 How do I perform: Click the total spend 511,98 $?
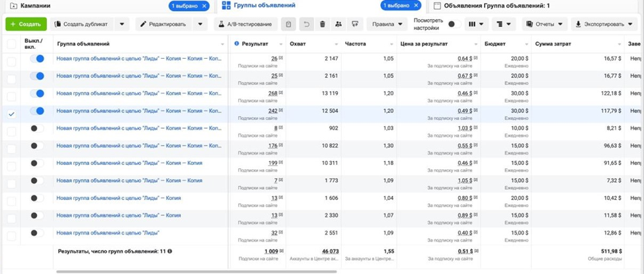click(x=612, y=251)
